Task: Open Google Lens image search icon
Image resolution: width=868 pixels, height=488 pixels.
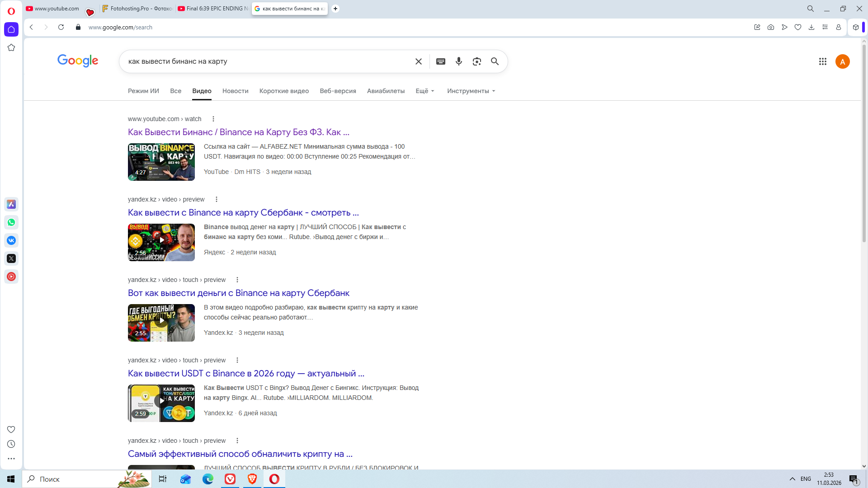Action: (476, 61)
